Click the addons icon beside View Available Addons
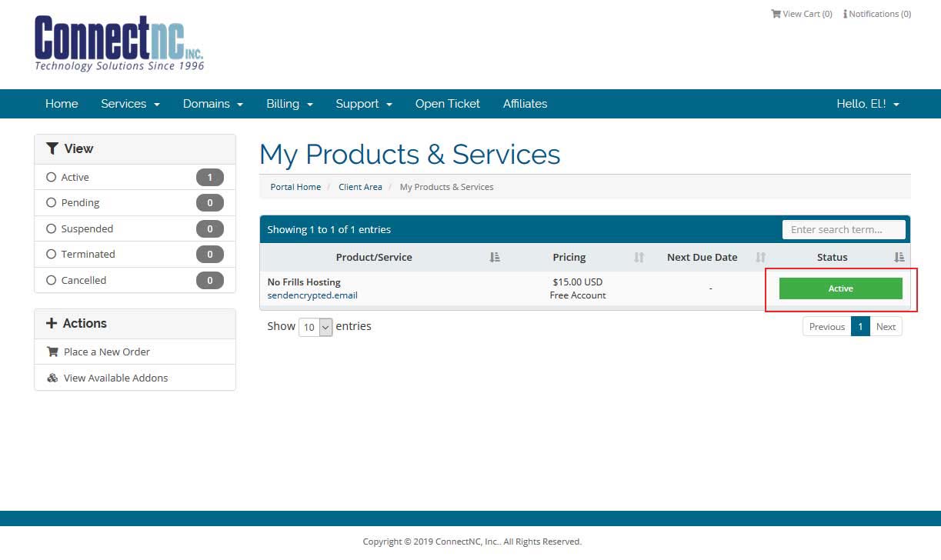Screen dimensions: 941x560 pyautogui.click(x=52, y=378)
